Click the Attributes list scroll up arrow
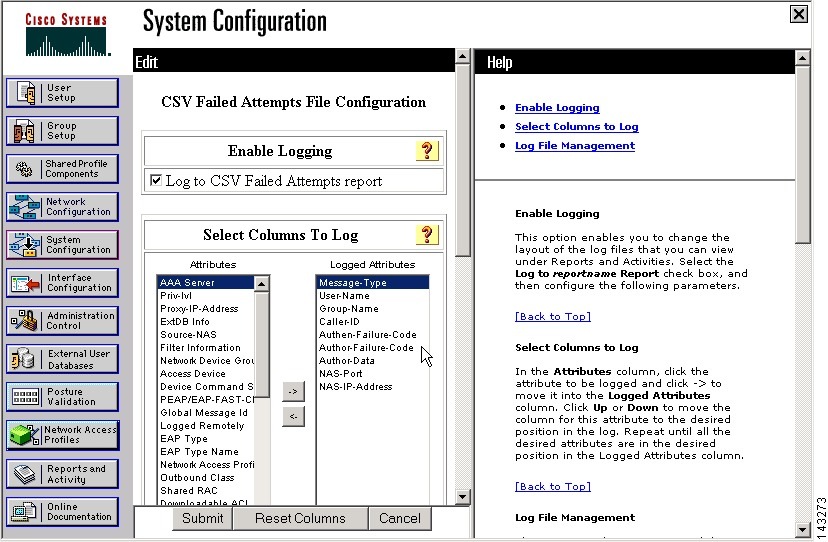828x542 pixels. pyautogui.click(x=261, y=284)
